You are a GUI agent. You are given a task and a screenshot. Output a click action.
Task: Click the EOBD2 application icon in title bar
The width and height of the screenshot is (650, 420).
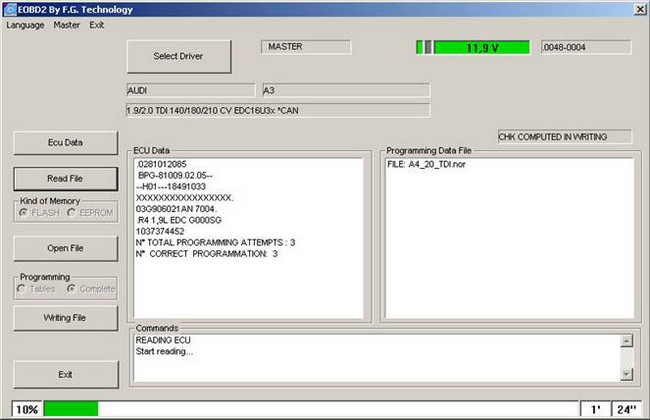[x=9, y=8]
